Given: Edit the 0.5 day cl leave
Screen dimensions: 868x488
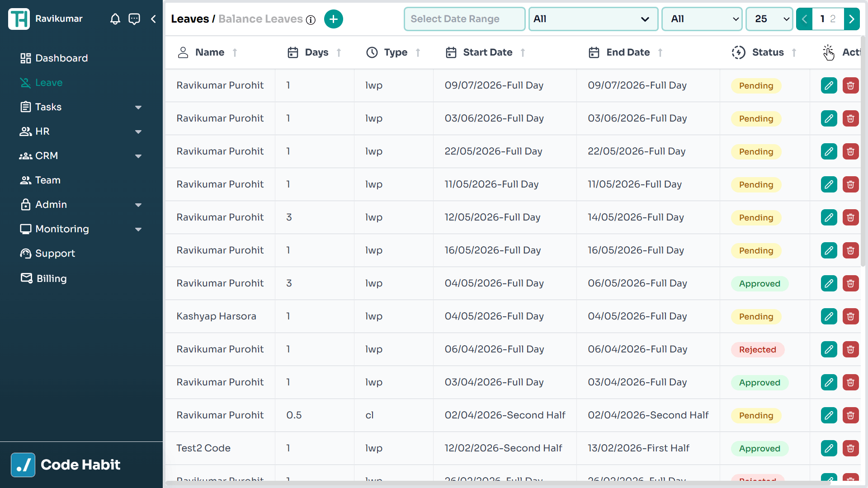Looking at the screenshot, I should click(x=829, y=415).
